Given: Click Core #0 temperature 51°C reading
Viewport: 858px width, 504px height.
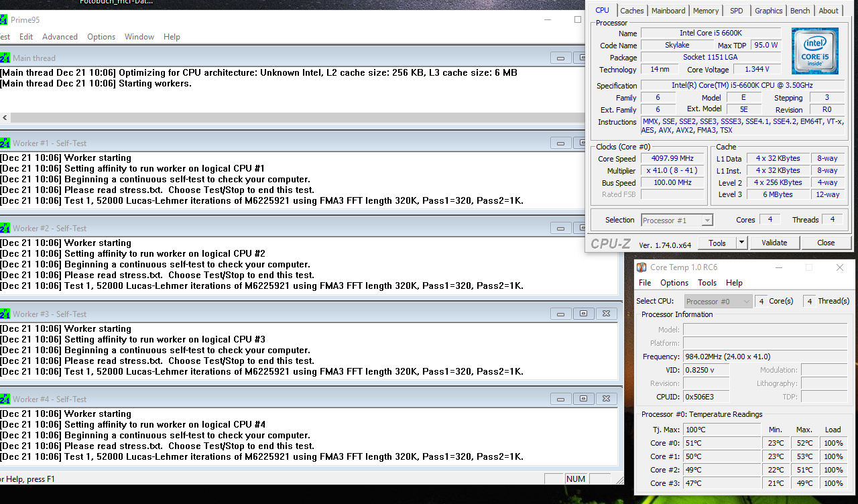Looking at the screenshot, I should [x=722, y=443].
